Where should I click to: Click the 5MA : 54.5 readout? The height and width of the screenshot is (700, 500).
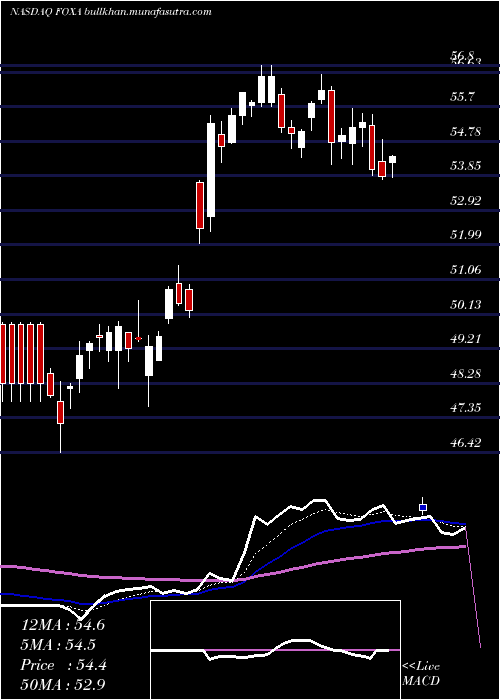(59, 645)
